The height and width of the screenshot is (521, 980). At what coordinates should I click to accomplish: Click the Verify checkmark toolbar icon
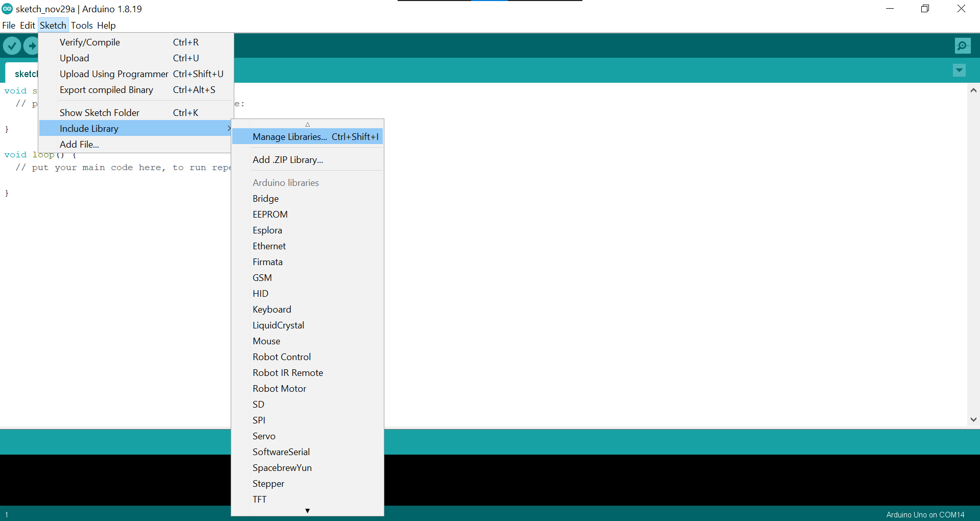[x=12, y=46]
